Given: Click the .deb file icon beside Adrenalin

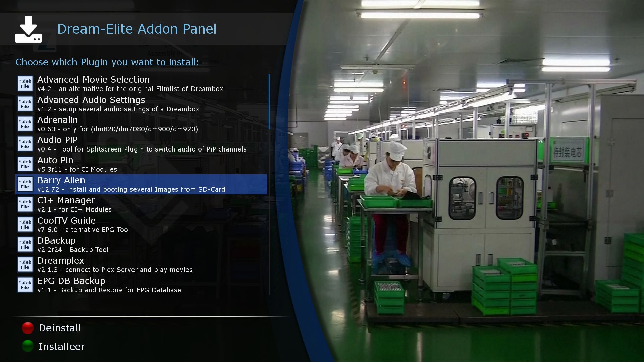Looking at the screenshot, I should tap(25, 124).
